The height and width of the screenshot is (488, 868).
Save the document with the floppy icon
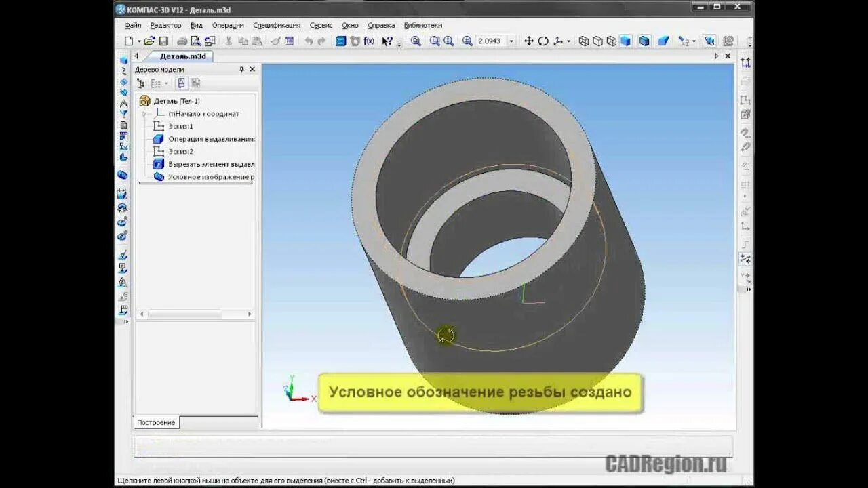point(163,41)
